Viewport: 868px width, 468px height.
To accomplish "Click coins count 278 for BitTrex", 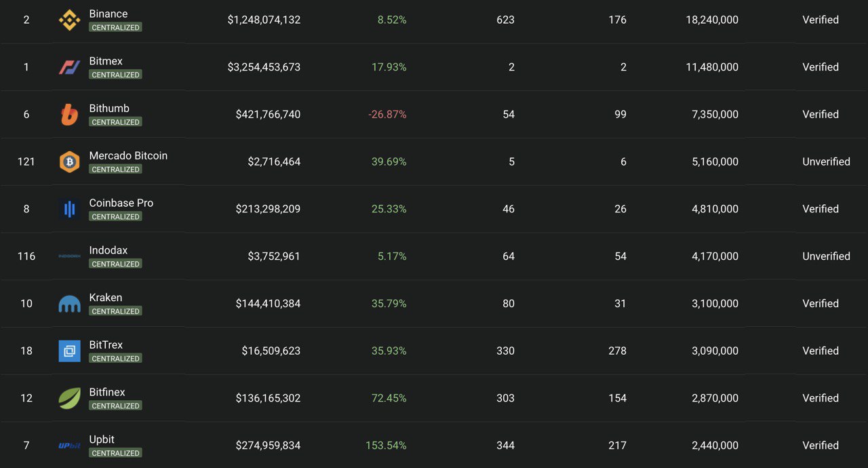I will click(x=617, y=351).
